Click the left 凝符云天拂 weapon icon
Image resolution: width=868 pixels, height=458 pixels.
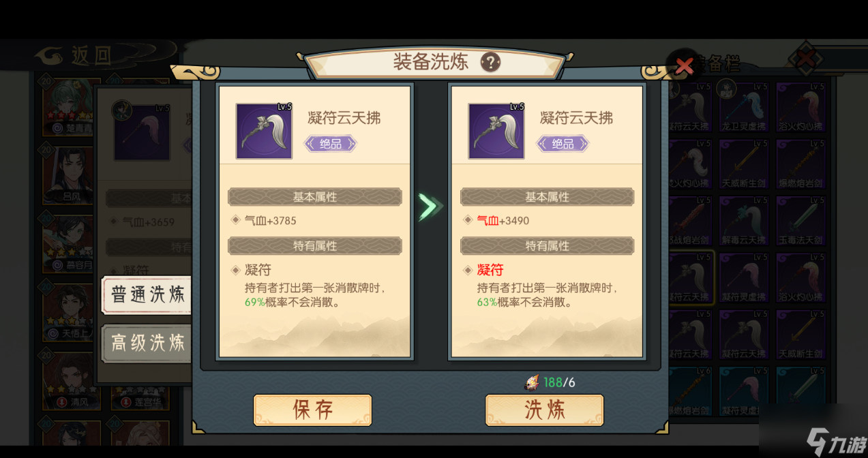(x=264, y=131)
